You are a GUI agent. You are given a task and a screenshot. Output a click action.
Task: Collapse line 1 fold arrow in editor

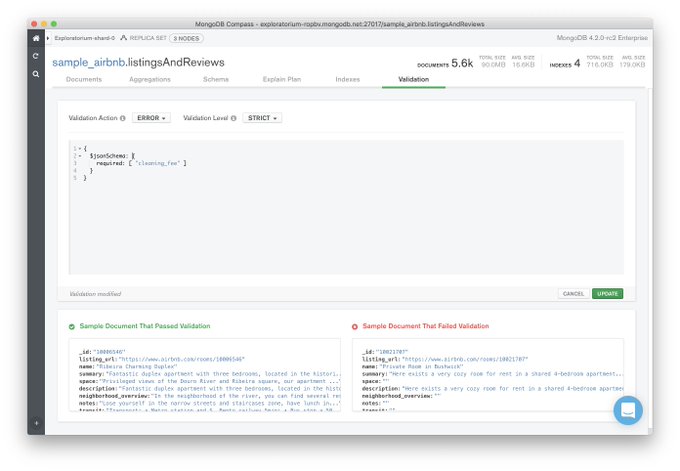tap(80, 148)
